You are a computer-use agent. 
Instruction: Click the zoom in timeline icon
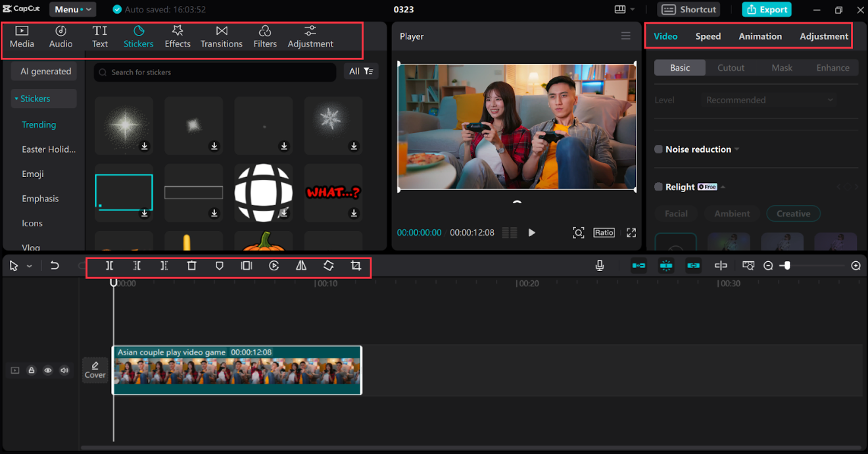pyautogui.click(x=856, y=266)
